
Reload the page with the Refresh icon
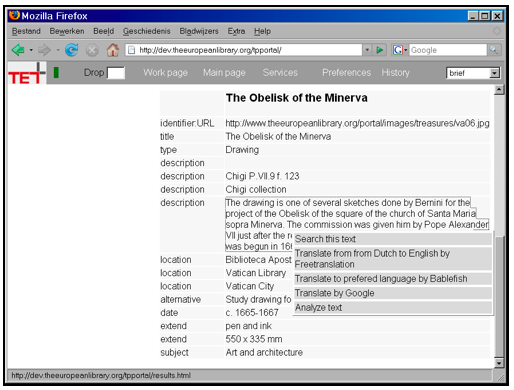pos(72,50)
